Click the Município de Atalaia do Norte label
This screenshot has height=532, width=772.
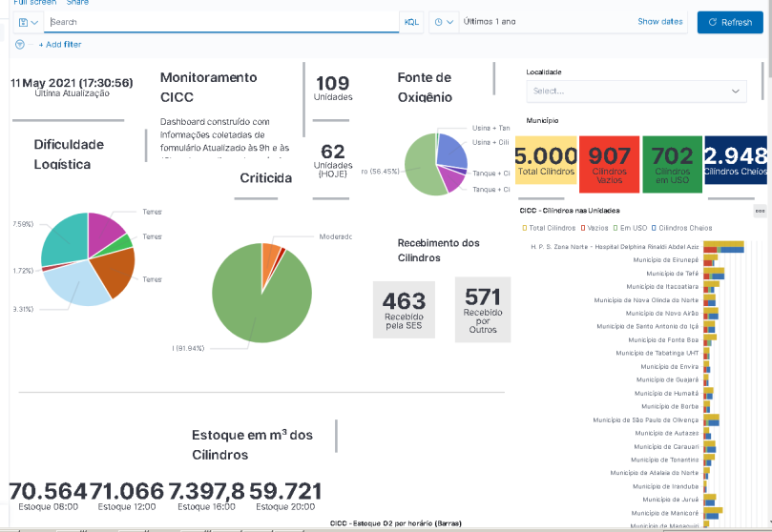pos(655,473)
